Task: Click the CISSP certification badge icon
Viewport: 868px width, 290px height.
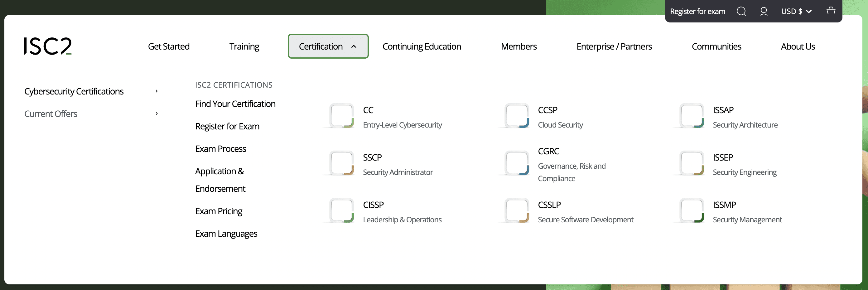Action: click(342, 211)
